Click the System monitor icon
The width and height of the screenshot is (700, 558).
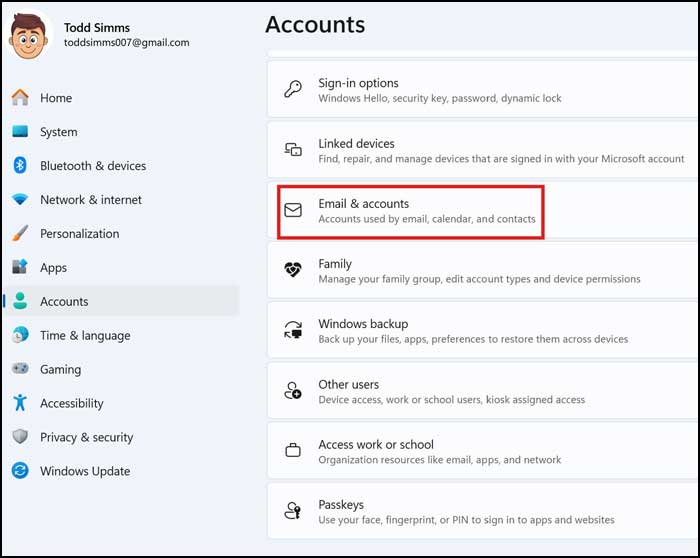pyautogui.click(x=20, y=131)
